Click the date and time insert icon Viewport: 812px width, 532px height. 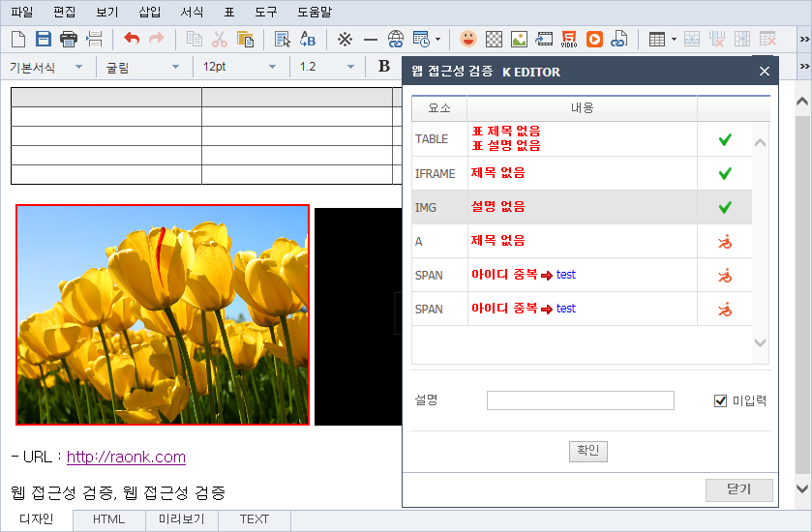(x=422, y=39)
